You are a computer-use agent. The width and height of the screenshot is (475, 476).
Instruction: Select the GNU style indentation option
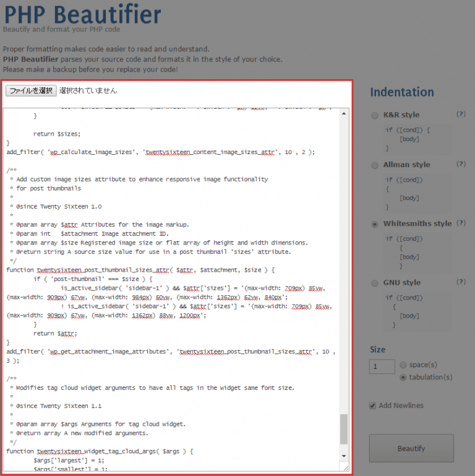[x=375, y=283]
